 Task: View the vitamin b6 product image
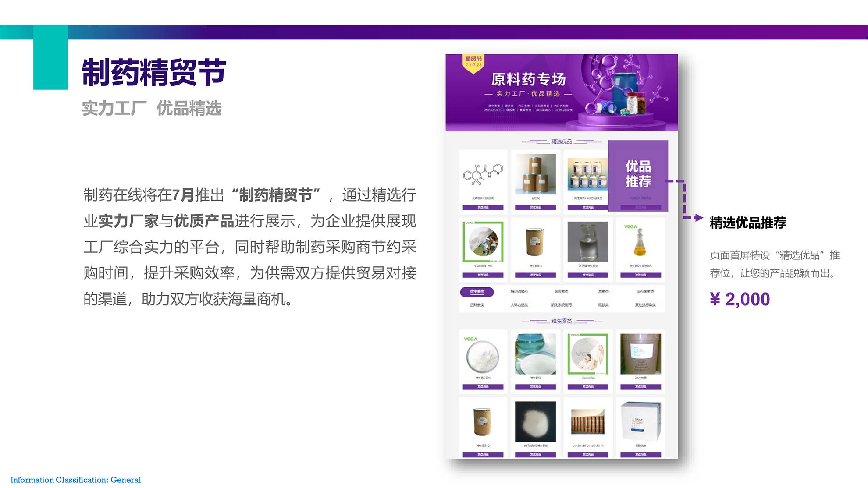point(588,354)
